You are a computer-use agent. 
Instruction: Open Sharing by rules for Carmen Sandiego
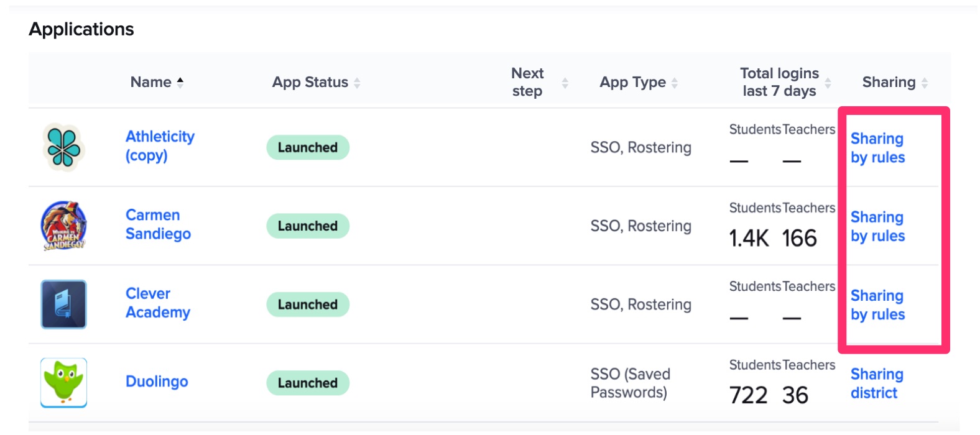click(877, 226)
